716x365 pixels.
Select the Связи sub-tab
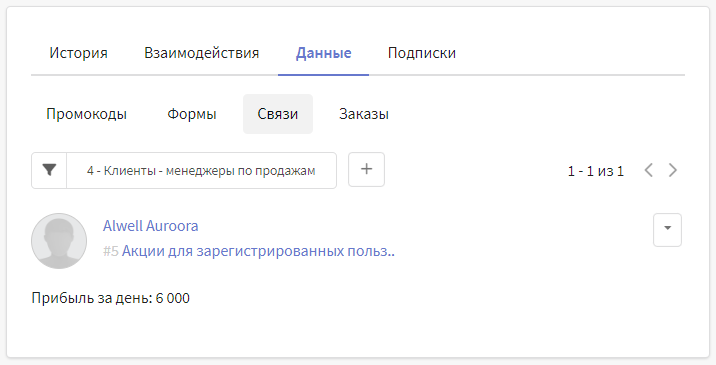pyautogui.click(x=278, y=114)
